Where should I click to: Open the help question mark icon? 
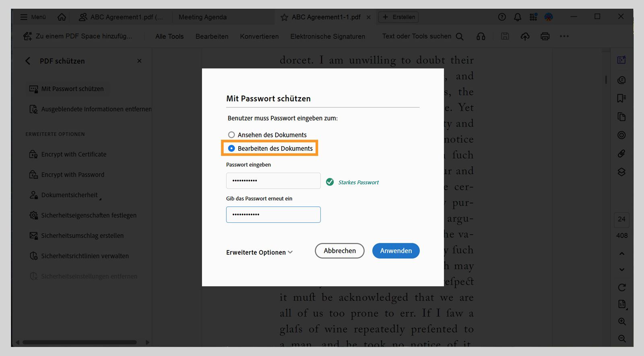(x=502, y=17)
